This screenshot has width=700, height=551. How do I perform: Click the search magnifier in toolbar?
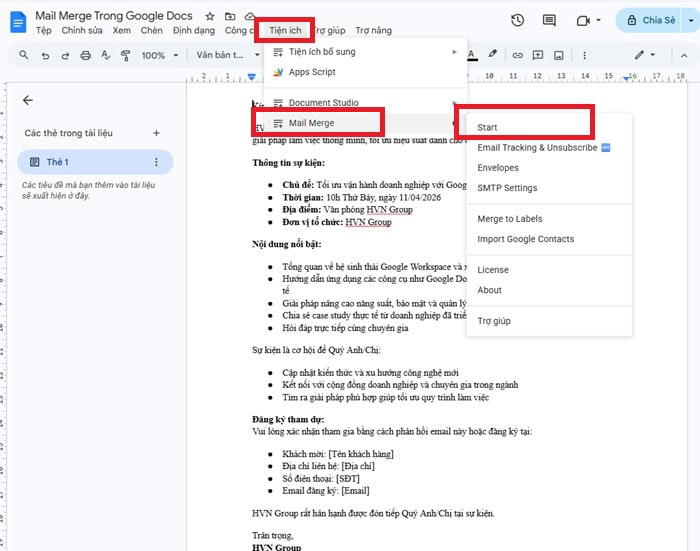[24, 55]
